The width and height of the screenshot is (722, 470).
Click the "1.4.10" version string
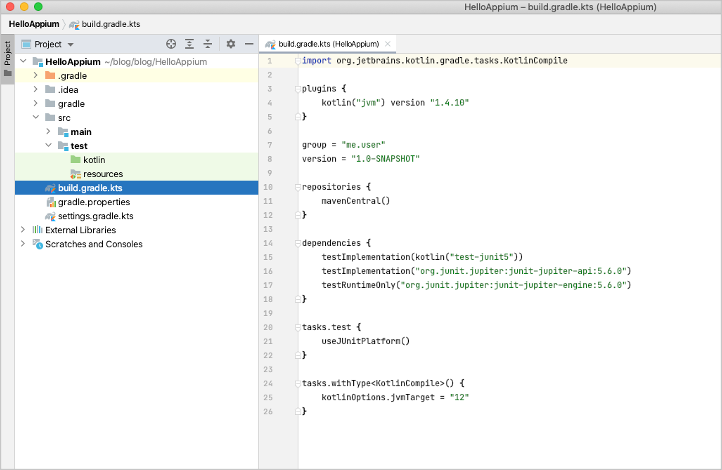point(449,103)
